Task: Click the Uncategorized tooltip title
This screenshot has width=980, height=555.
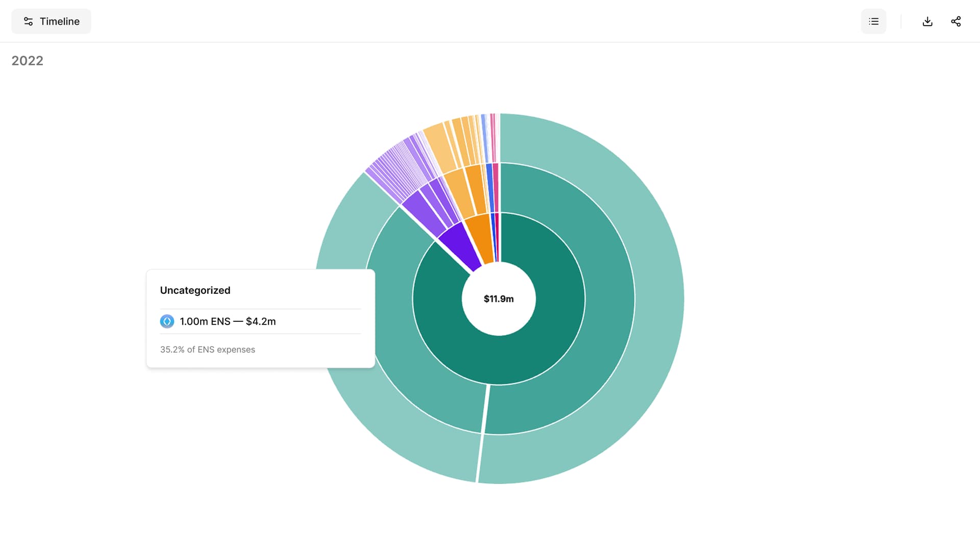Action: coord(195,290)
